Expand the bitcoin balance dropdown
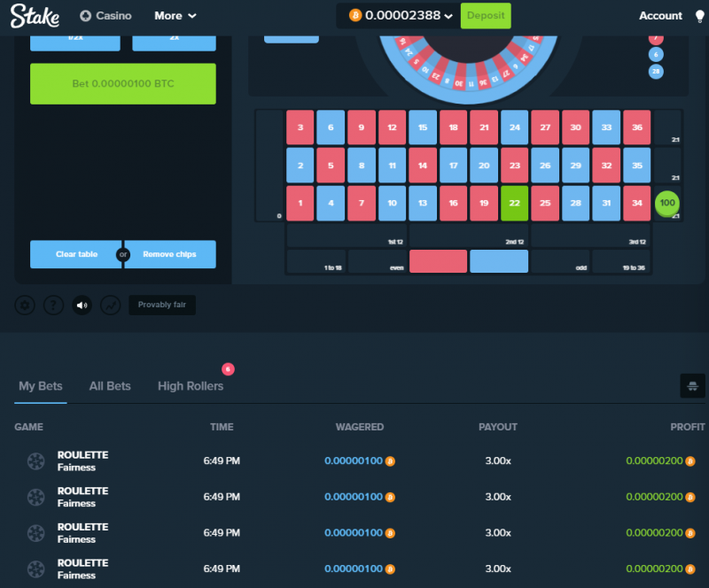The width and height of the screenshot is (709, 588). coord(401,16)
